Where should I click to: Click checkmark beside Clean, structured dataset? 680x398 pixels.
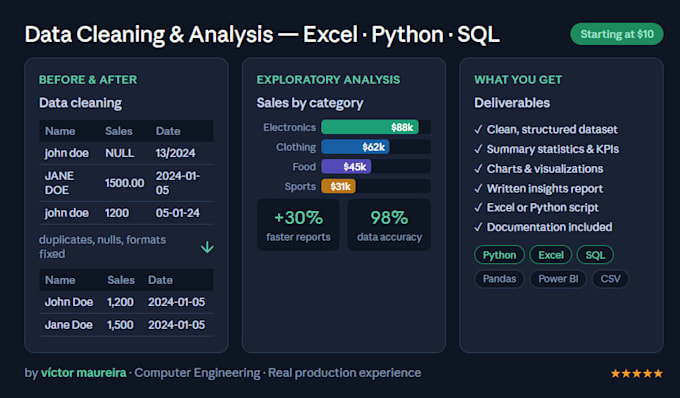click(478, 129)
